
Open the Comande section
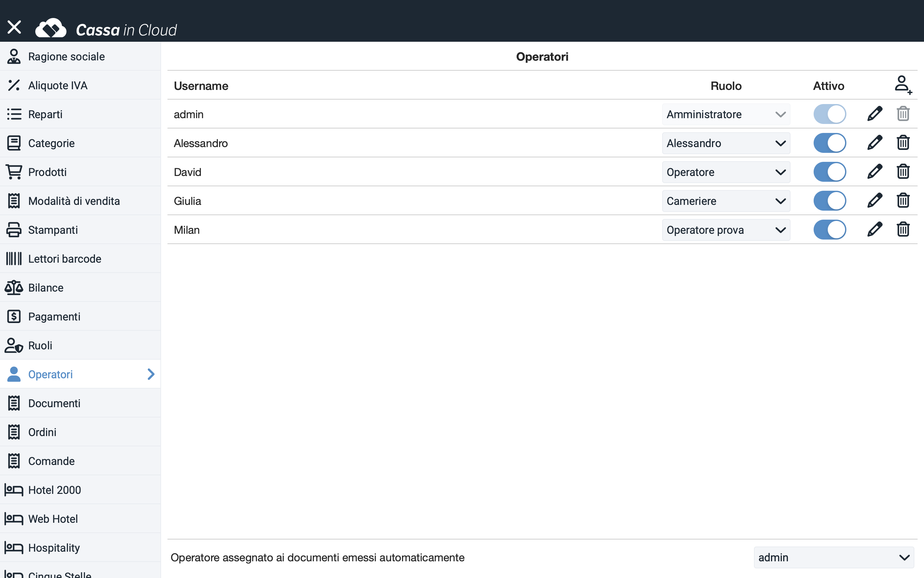(80, 461)
